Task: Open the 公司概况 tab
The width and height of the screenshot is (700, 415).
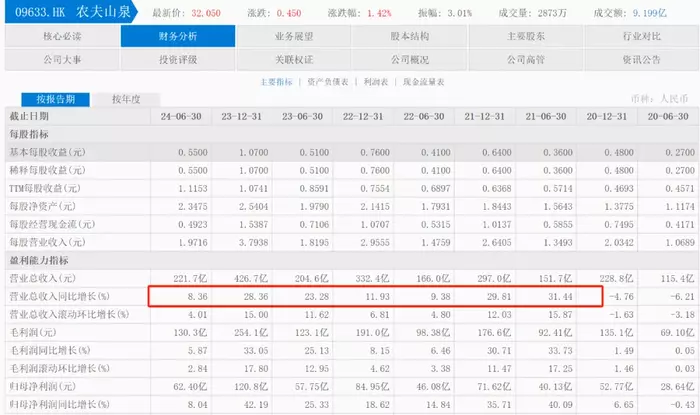Action: [x=409, y=59]
